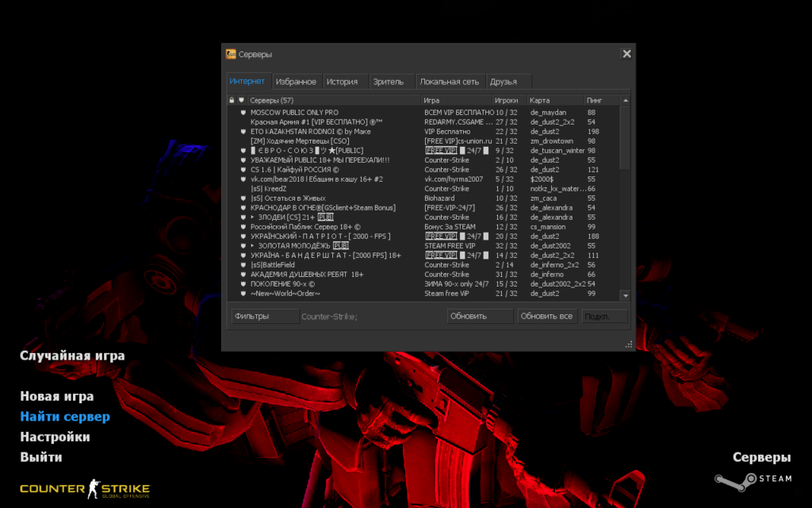Click shield icon of ~New~World~Order~ server
812x508 pixels.
[x=243, y=294]
